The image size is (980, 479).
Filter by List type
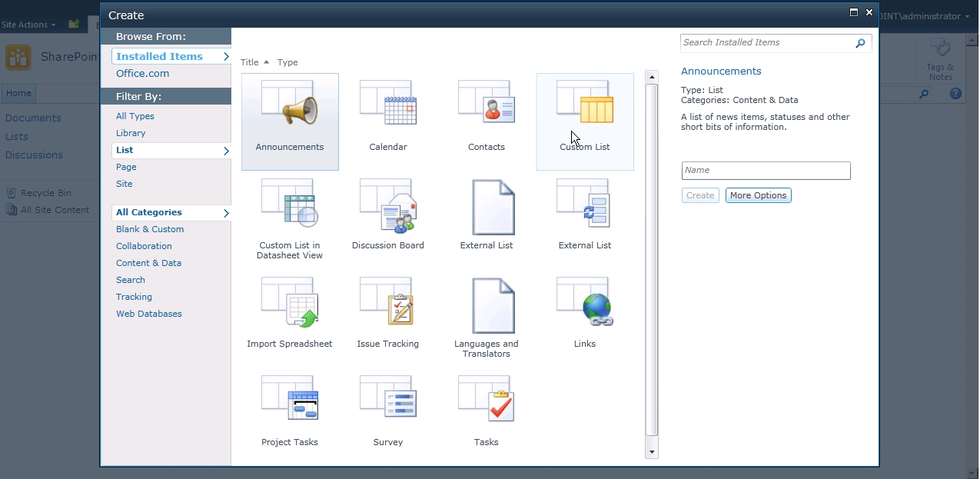171,150
